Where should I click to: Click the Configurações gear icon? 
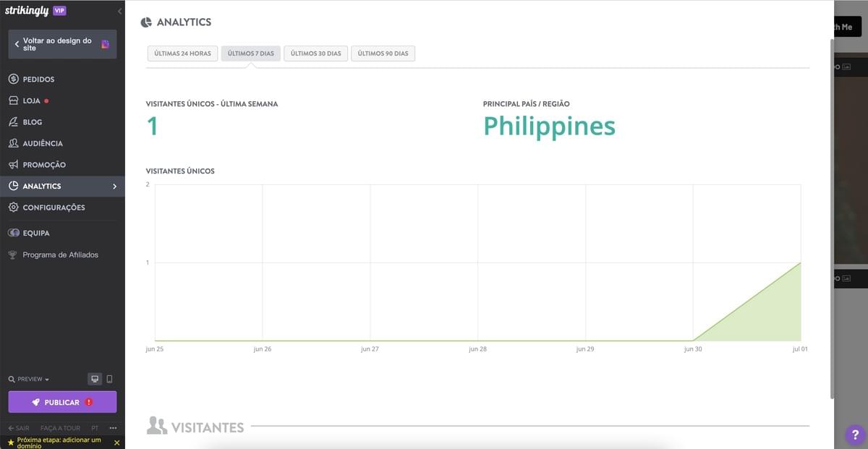click(13, 208)
